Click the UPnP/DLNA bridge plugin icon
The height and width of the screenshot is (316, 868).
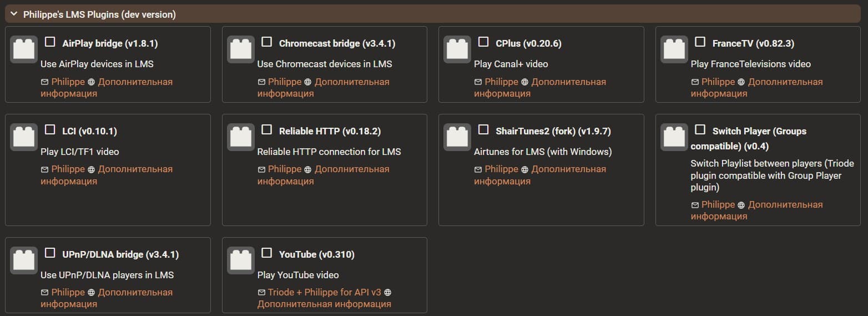click(24, 260)
